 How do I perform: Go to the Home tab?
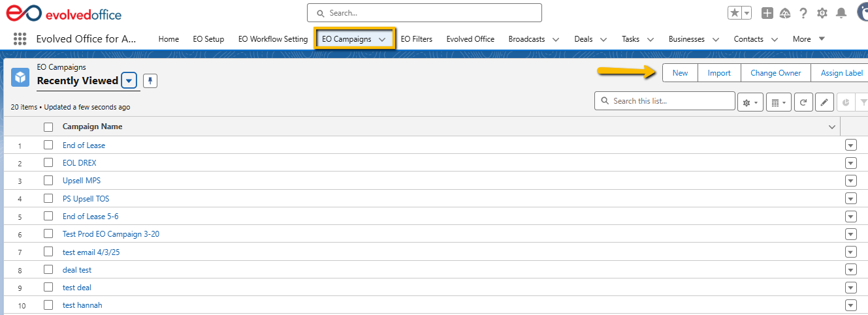pyautogui.click(x=169, y=39)
